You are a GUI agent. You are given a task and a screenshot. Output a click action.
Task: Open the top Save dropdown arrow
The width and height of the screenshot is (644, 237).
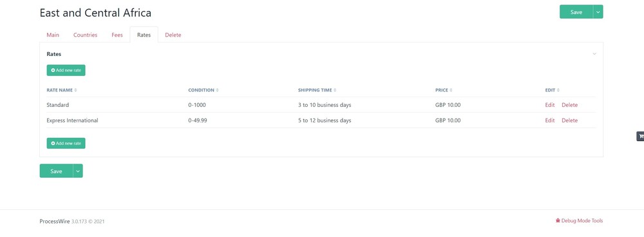598,12
